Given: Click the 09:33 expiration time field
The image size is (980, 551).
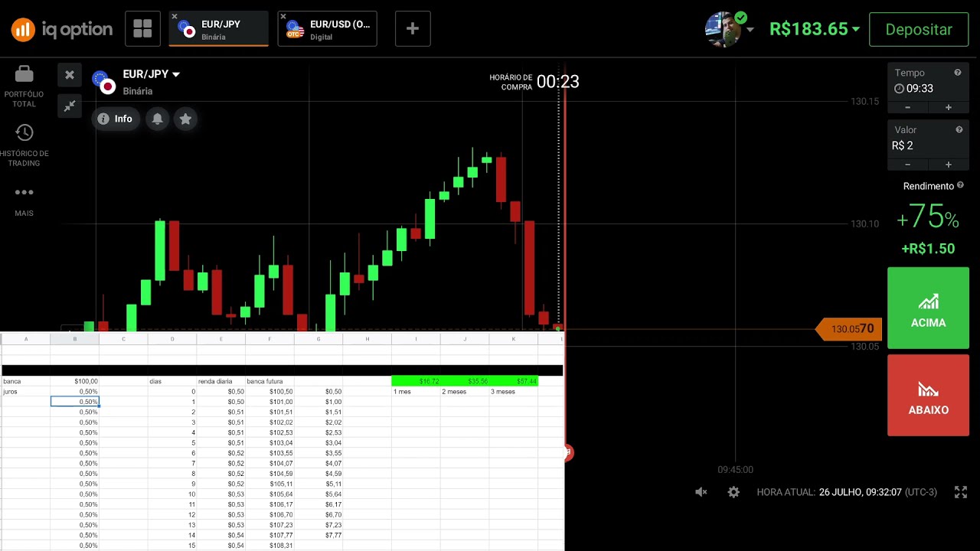Looking at the screenshot, I should tap(927, 88).
